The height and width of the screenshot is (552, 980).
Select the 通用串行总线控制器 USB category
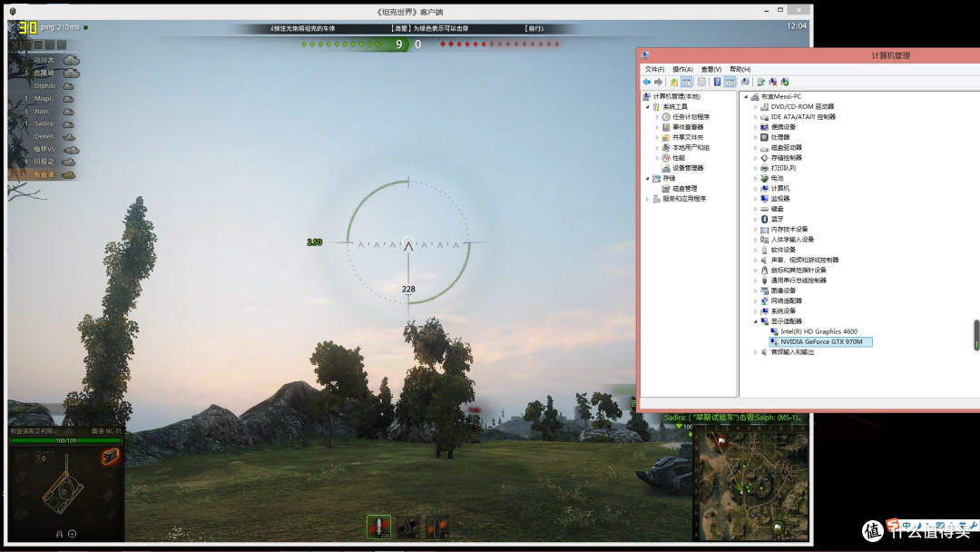(799, 280)
